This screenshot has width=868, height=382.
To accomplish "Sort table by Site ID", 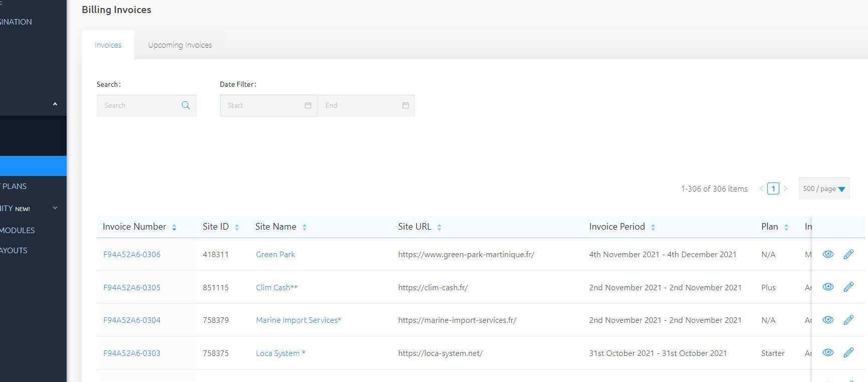I will pyautogui.click(x=237, y=227).
